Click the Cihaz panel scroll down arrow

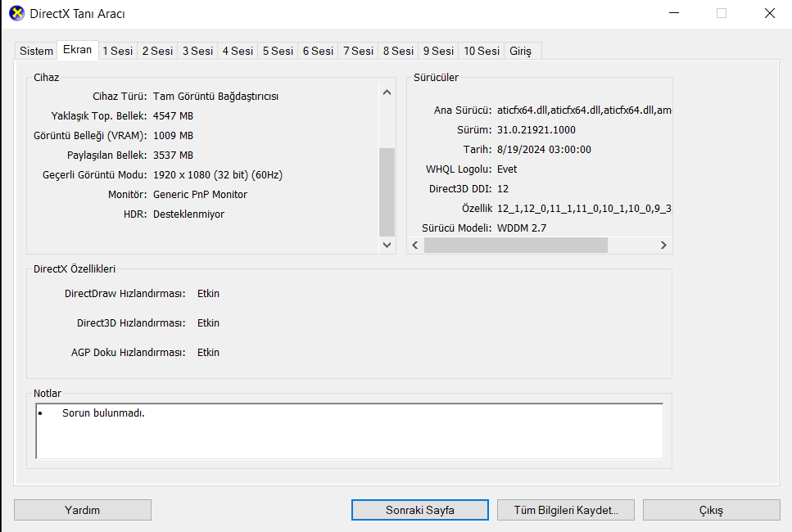[387, 245]
